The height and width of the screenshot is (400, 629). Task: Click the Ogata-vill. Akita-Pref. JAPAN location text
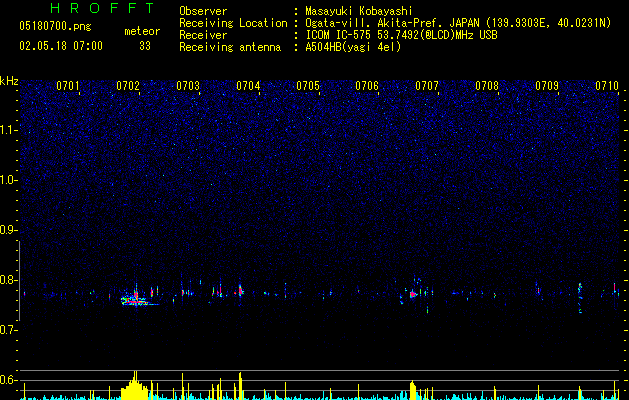coord(458,23)
